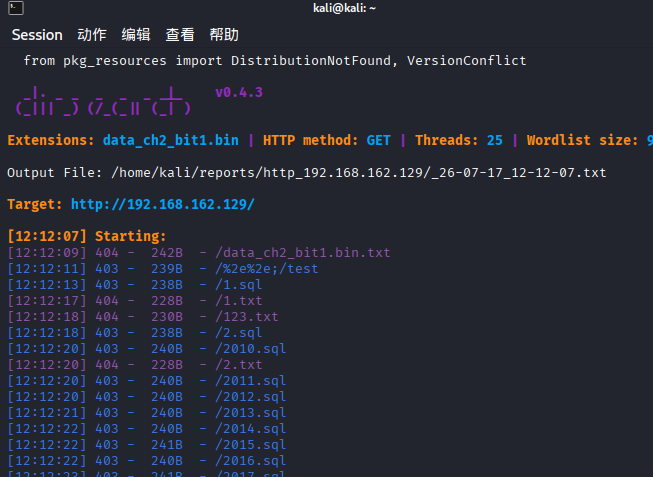The image size is (653, 477).
Task: Click the /1.sql result path
Action: [239, 285]
